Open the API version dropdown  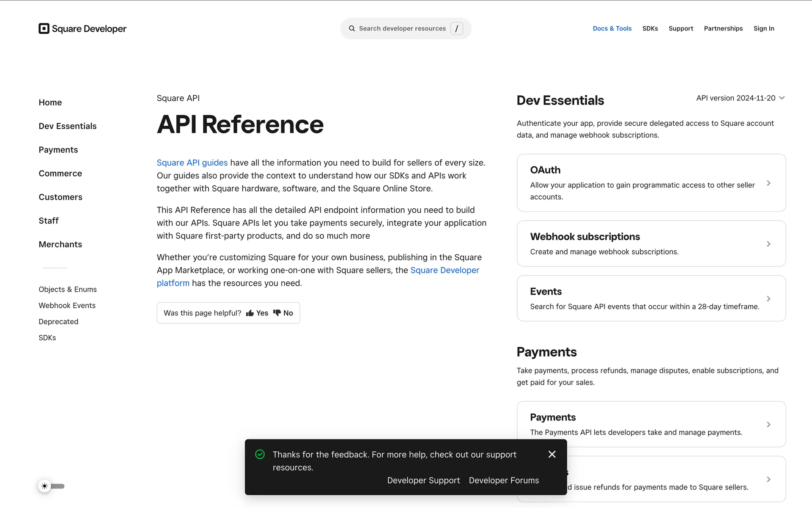(740, 98)
